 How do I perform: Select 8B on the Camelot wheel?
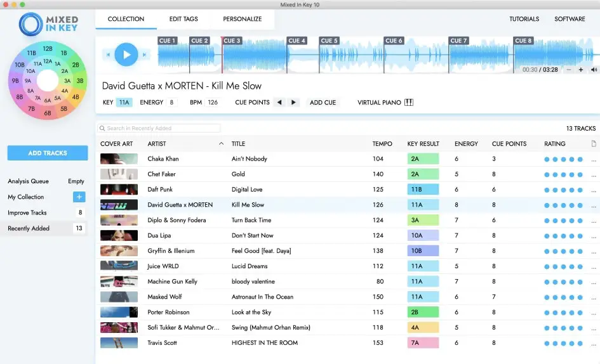point(20,97)
